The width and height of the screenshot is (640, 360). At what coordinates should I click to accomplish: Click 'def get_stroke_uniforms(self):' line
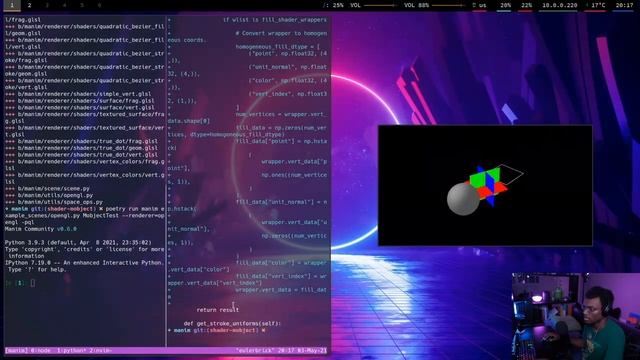coord(232,323)
